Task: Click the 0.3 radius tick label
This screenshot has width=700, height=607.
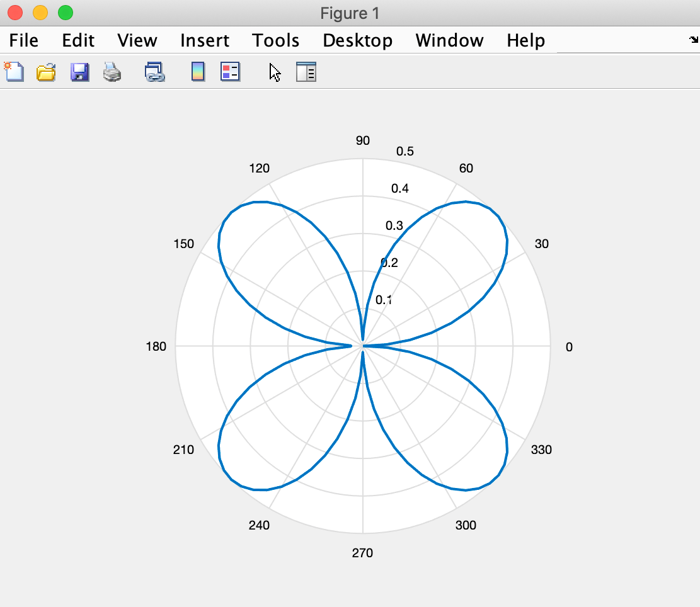Action: [x=394, y=225]
